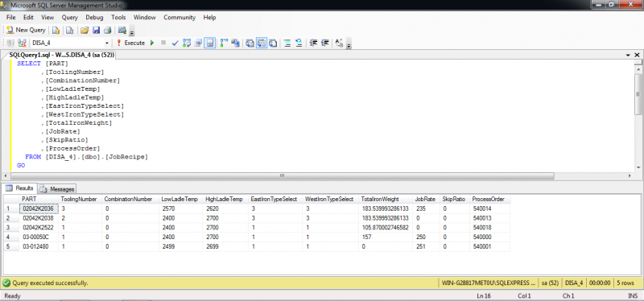
Task: Switch to the Messages tab
Action: (58, 189)
